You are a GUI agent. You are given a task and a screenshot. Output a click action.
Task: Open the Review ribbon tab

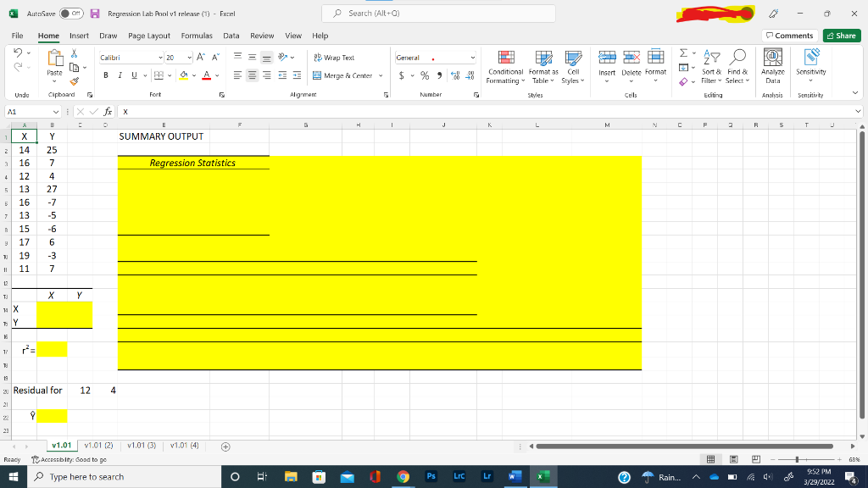tap(262, 36)
